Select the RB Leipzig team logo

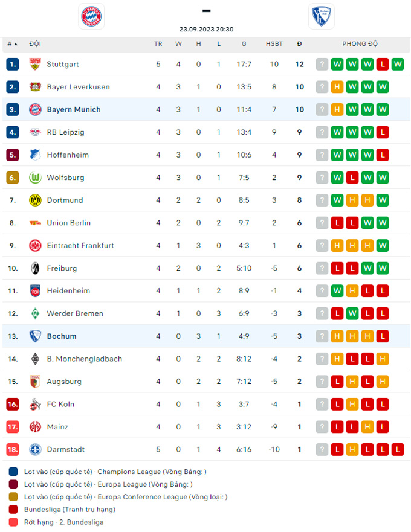coord(33,132)
